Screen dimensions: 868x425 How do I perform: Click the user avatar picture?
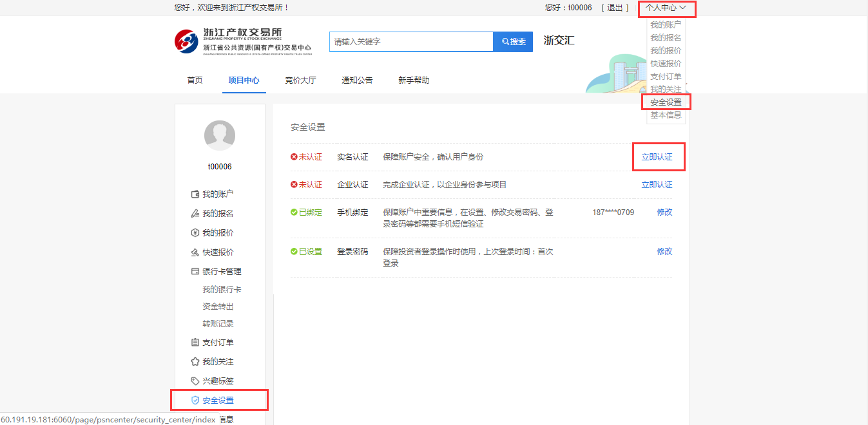220,136
